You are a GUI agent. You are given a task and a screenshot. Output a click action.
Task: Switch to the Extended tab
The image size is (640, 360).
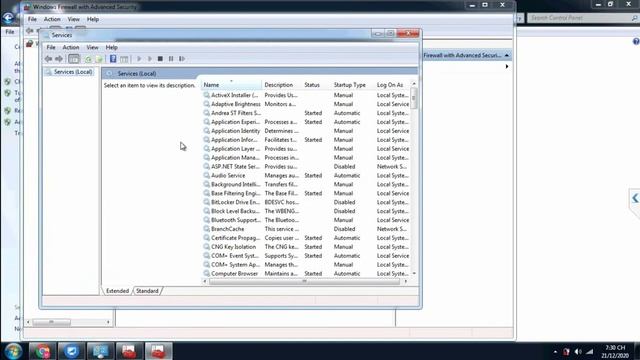118,291
